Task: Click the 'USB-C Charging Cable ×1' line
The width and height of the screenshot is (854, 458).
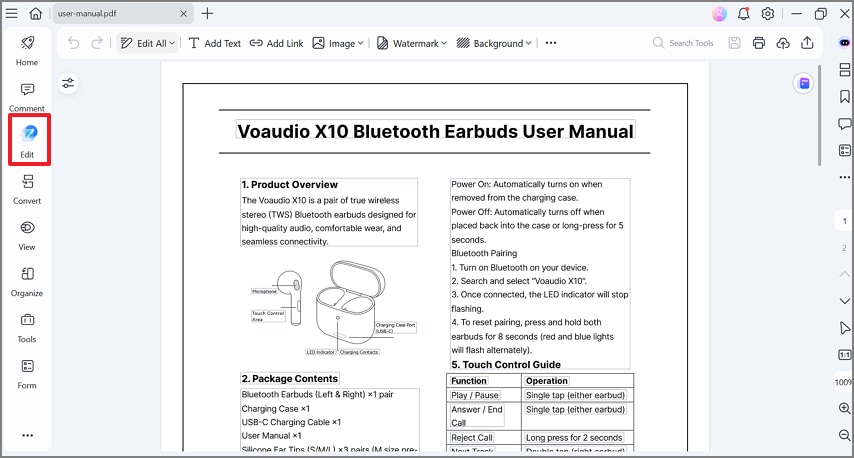Action: point(291,422)
